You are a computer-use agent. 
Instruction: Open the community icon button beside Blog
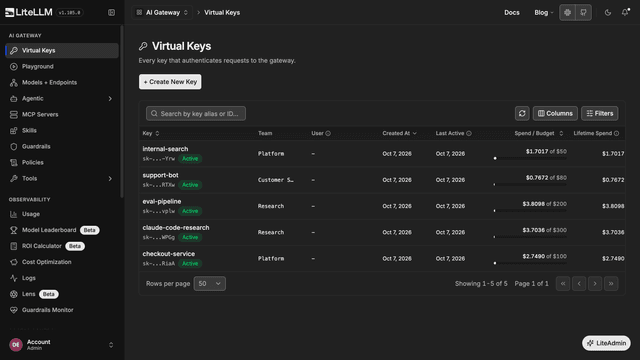click(x=567, y=13)
